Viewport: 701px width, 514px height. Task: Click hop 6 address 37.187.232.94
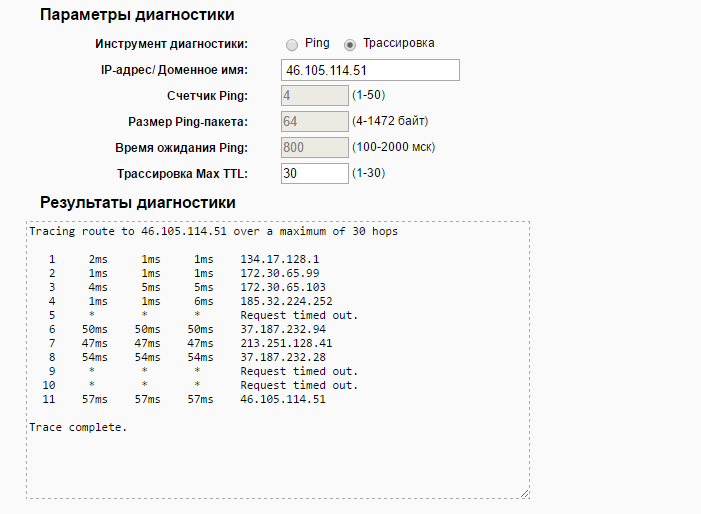283,329
